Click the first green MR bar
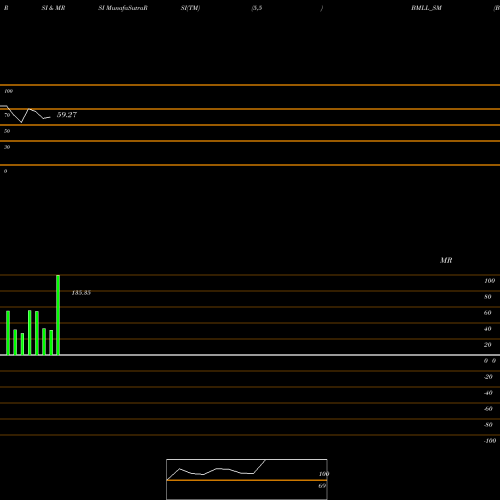Image resolution: width=500 pixels, height=500 pixels. (x=8, y=333)
